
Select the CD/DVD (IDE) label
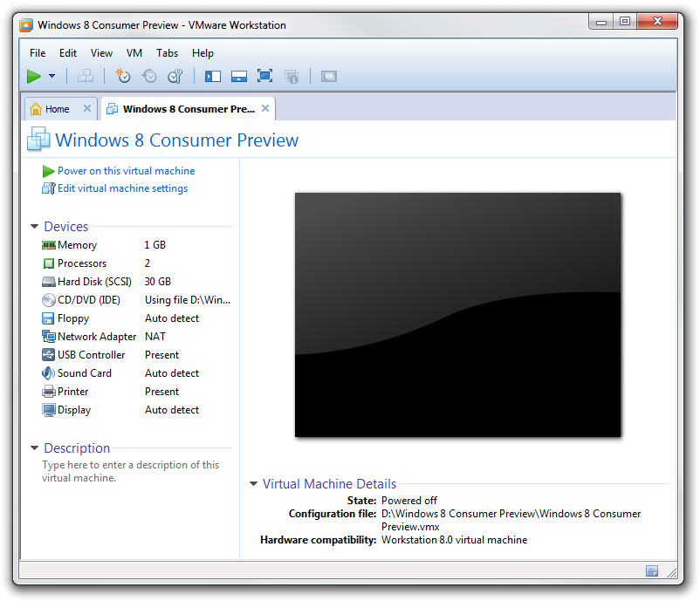click(x=89, y=300)
